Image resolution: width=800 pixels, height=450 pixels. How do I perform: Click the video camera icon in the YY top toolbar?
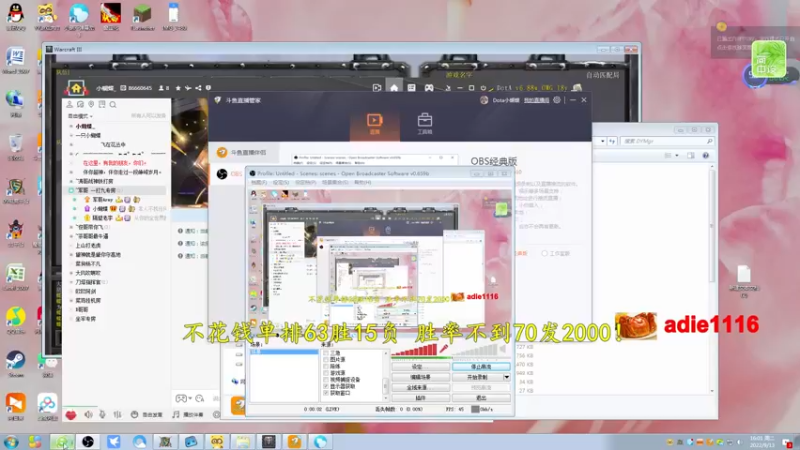pyautogui.click(x=377, y=88)
